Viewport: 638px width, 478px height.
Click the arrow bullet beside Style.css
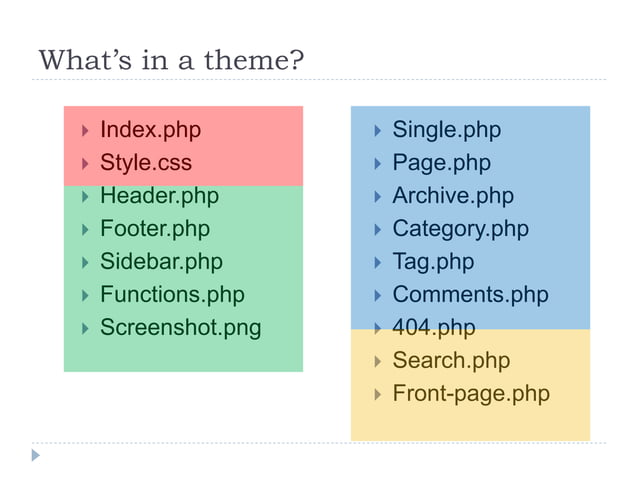coord(85,164)
